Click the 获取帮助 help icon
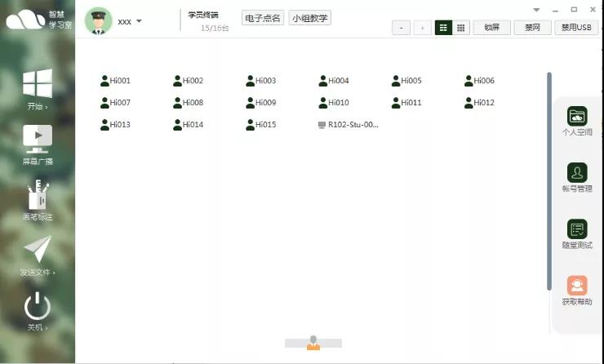This screenshot has height=364, width=604. point(577,286)
